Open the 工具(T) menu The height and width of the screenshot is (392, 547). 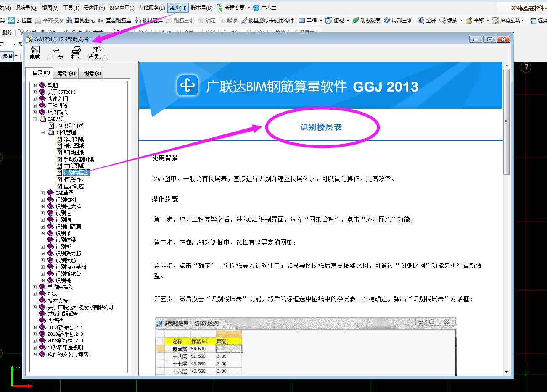pos(71,8)
